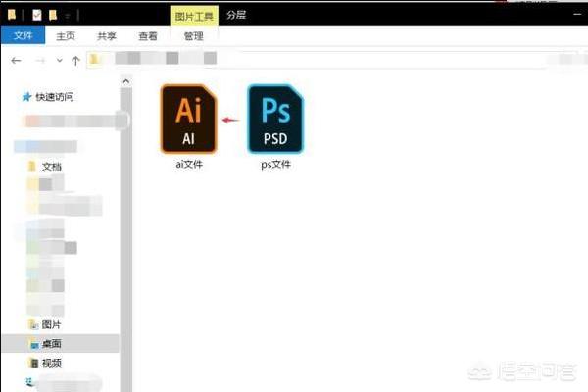
Task: Click the new folder icon in quick access toolbar
Action: 52,16
